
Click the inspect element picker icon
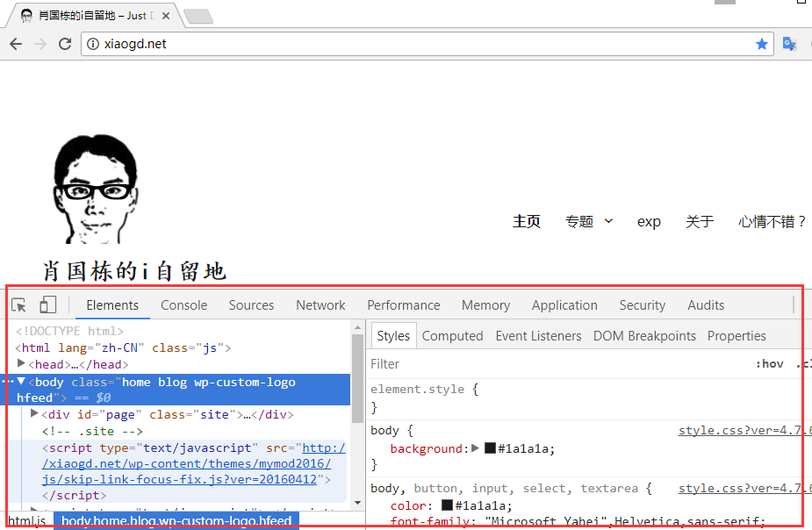click(18, 305)
